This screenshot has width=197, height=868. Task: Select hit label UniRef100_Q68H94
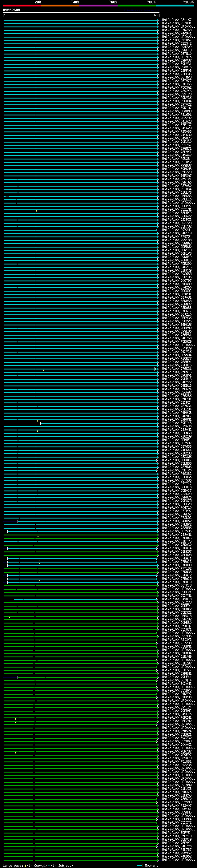pyautogui.click(x=177, y=362)
